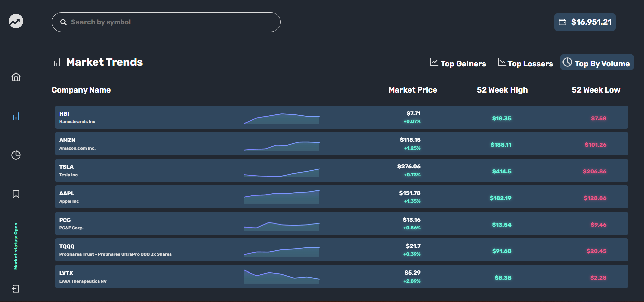Click the Top By Volume clock icon
This screenshot has height=302, width=644.
click(567, 62)
